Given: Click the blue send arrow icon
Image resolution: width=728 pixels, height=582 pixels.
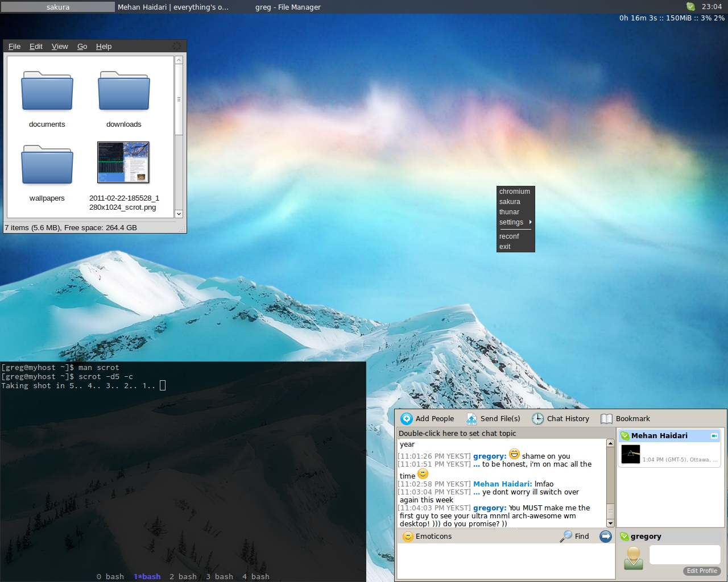Looking at the screenshot, I should (606, 536).
